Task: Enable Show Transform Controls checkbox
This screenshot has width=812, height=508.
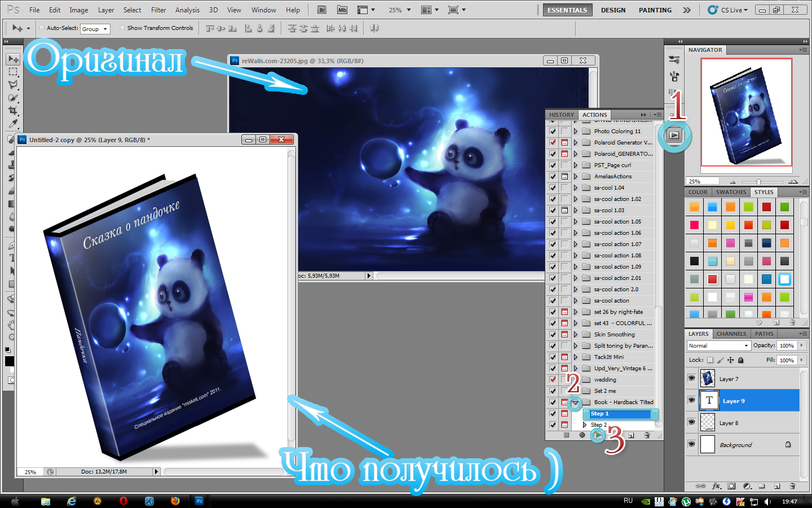Action: [x=122, y=28]
